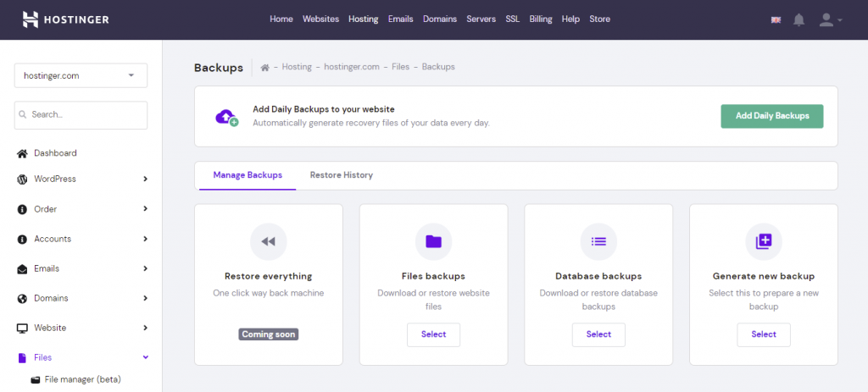Click the Backups breadcrumb link

[x=438, y=67]
